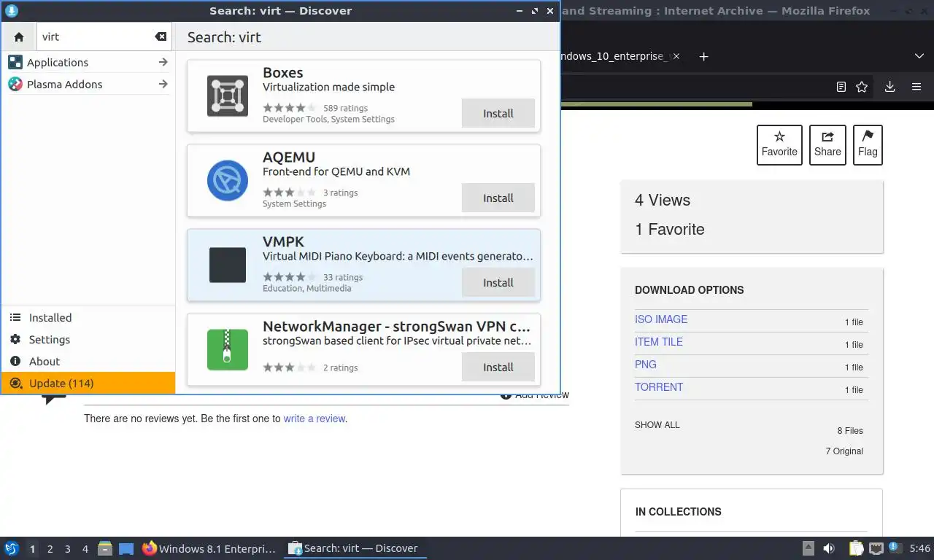Click '4 Views' text on archive page
The width and height of the screenshot is (934, 560).
[x=663, y=200]
